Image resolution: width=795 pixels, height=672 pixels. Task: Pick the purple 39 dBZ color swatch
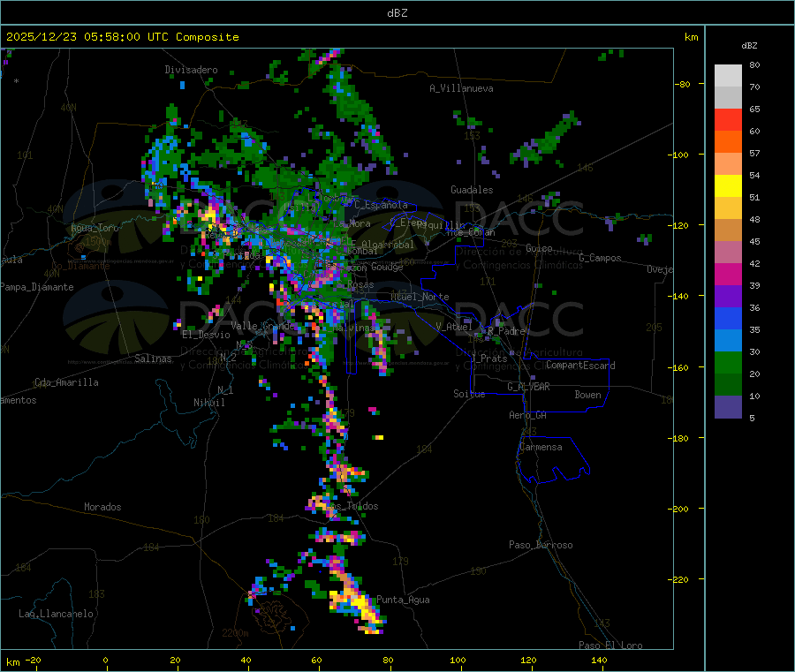[x=728, y=296]
